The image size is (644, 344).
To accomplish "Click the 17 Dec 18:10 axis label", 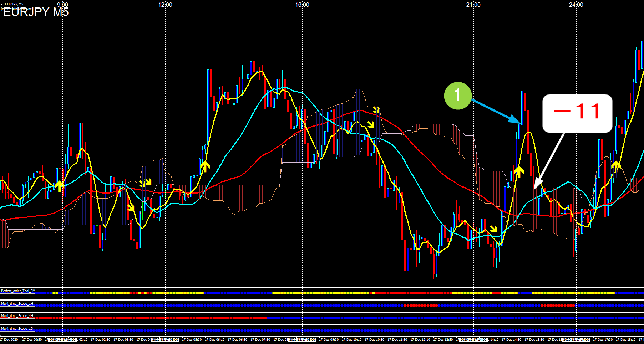I will tap(625, 340).
